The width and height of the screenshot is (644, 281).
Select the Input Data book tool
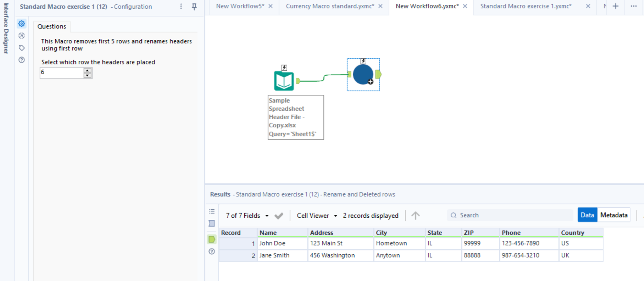(x=284, y=81)
